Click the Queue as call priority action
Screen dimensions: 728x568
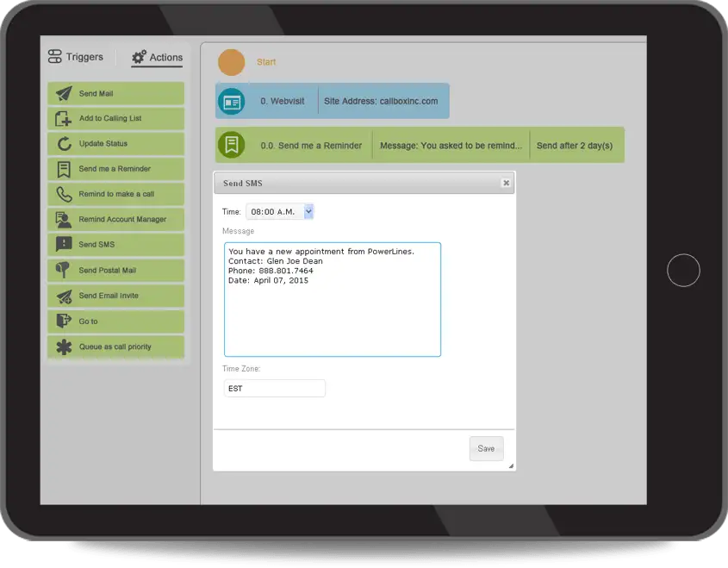[115, 347]
